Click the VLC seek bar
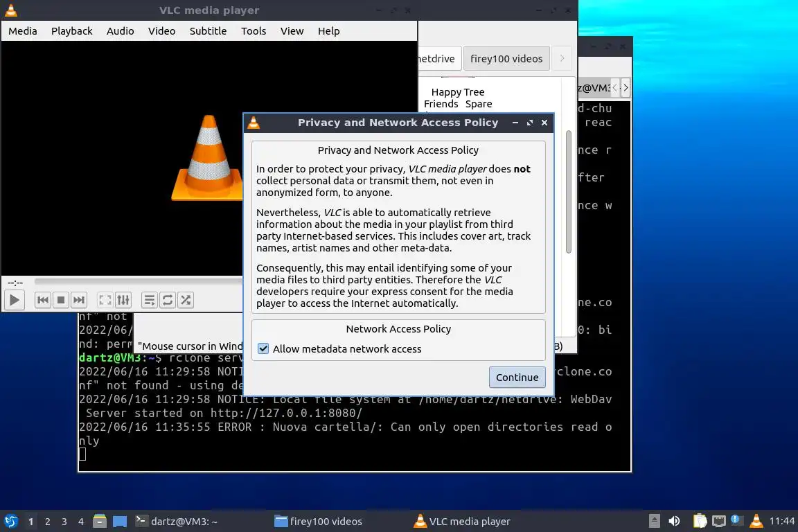The height and width of the screenshot is (532, 798). 139,281
